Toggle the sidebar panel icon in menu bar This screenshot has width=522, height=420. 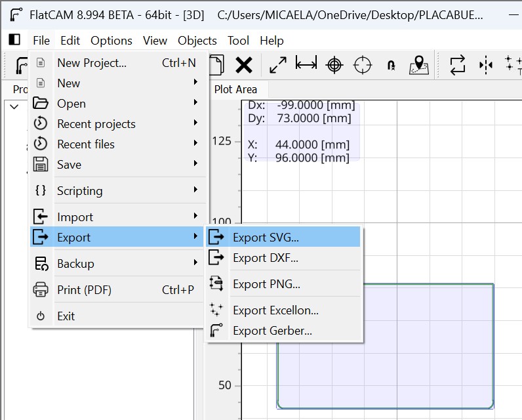pos(14,39)
